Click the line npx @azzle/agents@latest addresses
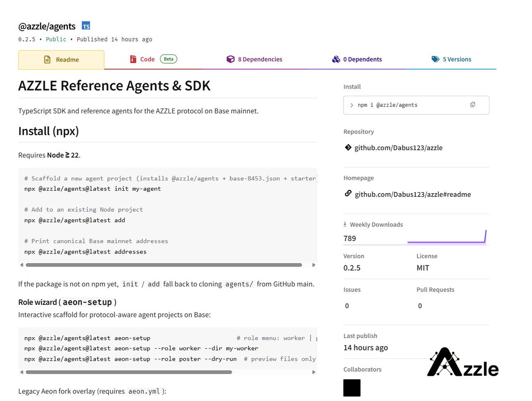Screen dimensions: 532x401 click(86, 252)
